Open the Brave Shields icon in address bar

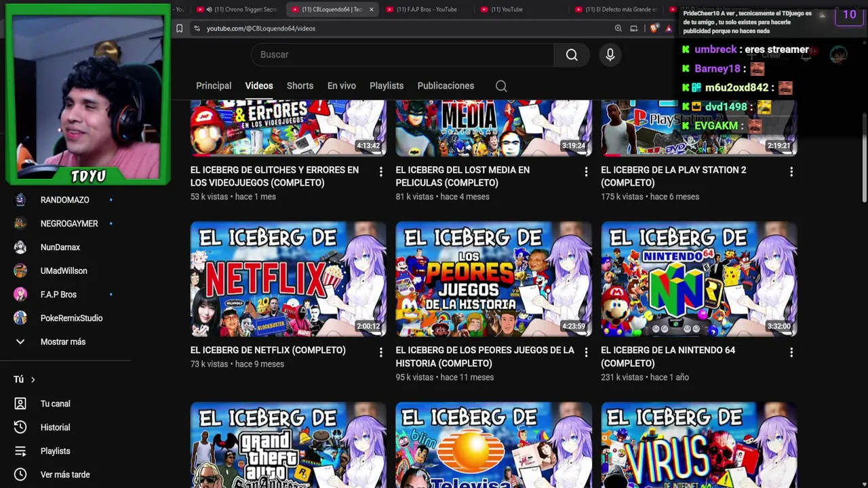653,28
